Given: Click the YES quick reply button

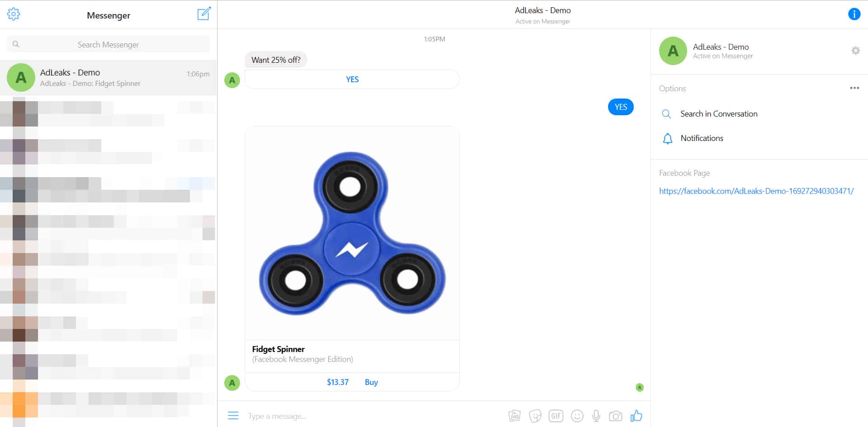Looking at the screenshot, I should (352, 80).
